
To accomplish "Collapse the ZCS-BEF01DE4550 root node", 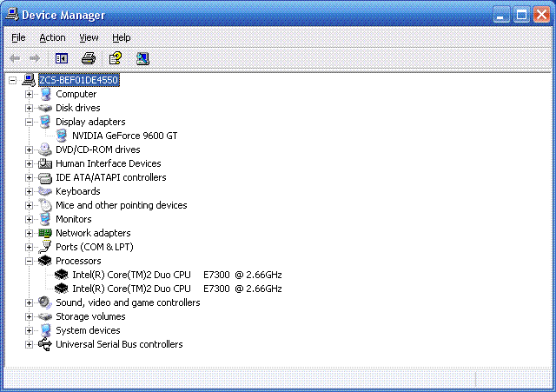I will [12, 80].
